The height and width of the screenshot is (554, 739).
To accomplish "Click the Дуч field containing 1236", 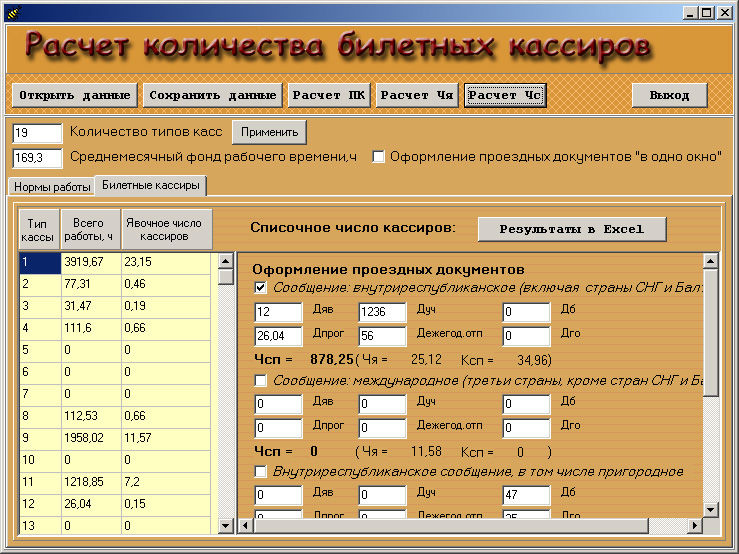I will point(382,312).
